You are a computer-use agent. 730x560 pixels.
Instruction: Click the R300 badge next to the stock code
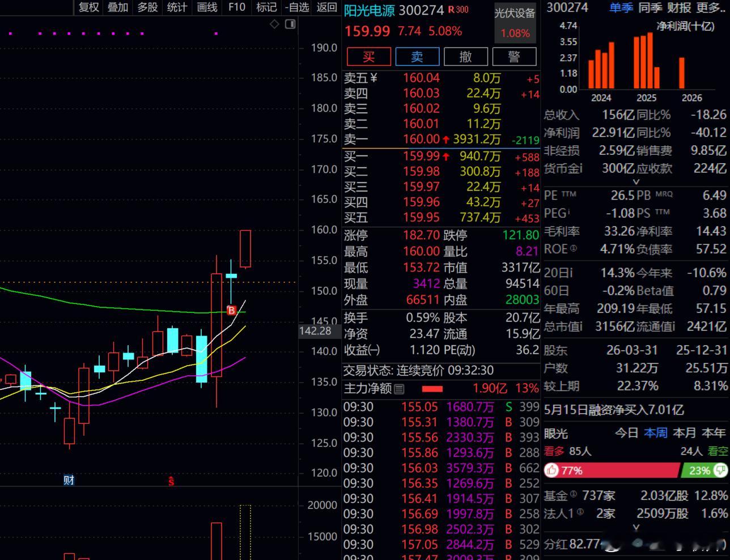458,10
